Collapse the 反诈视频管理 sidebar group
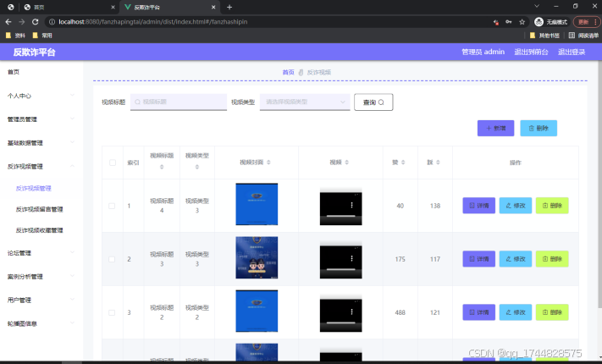602x364 pixels. (x=41, y=166)
